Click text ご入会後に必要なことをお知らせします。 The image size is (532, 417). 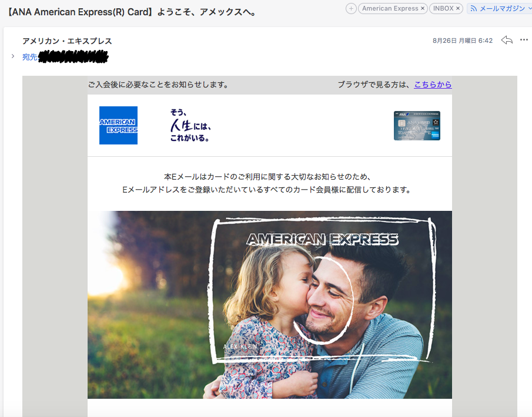[x=159, y=85]
